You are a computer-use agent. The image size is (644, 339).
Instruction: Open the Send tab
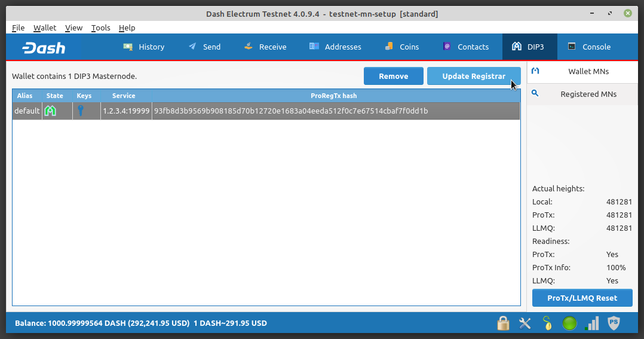[x=204, y=47]
